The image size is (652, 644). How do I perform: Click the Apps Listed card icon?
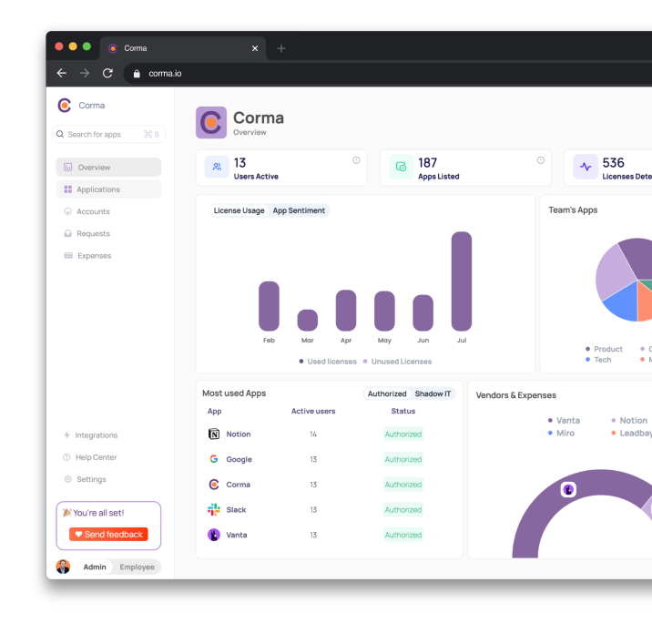401,168
